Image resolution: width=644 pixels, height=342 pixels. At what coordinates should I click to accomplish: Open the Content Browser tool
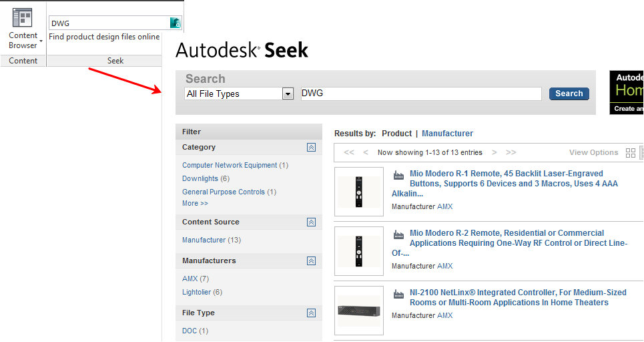[x=23, y=29]
